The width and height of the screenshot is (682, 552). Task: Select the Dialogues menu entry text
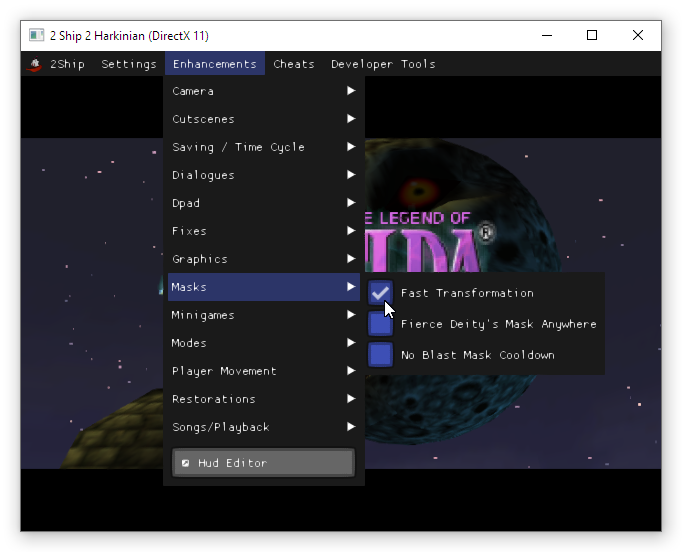[203, 175]
